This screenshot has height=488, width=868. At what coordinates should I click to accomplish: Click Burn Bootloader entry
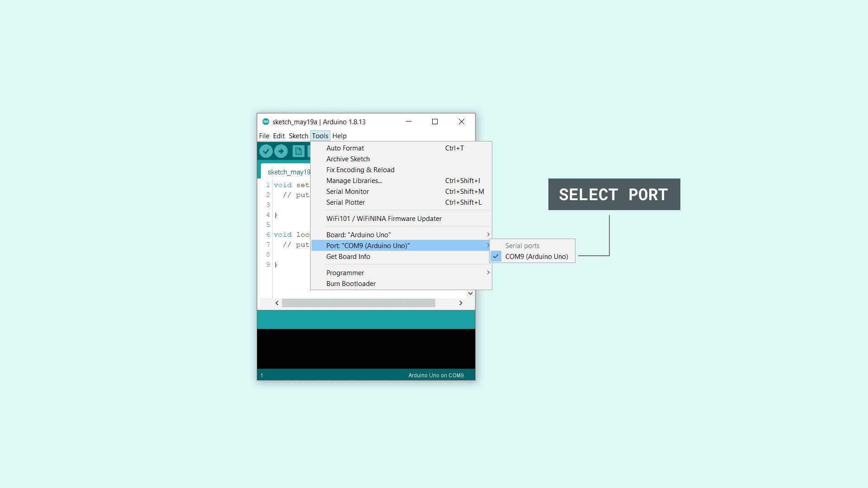(351, 284)
